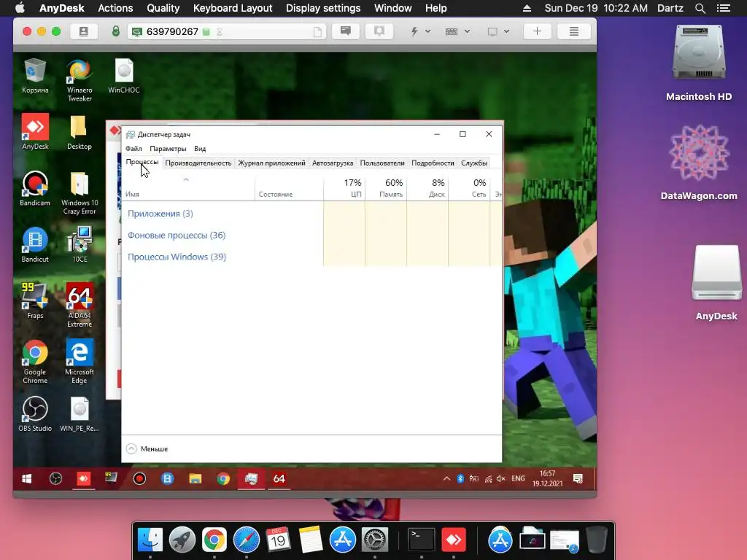This screenshot has width=747, height=560.
Task: Click the lightning Actions icon in AnyDesk toolbar
Action: coord(414,31)
